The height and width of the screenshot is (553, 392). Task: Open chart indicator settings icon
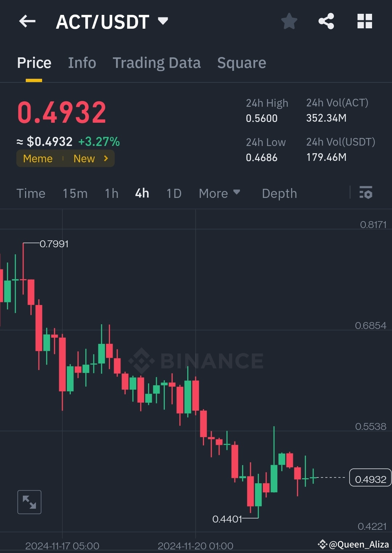(366, 193)
